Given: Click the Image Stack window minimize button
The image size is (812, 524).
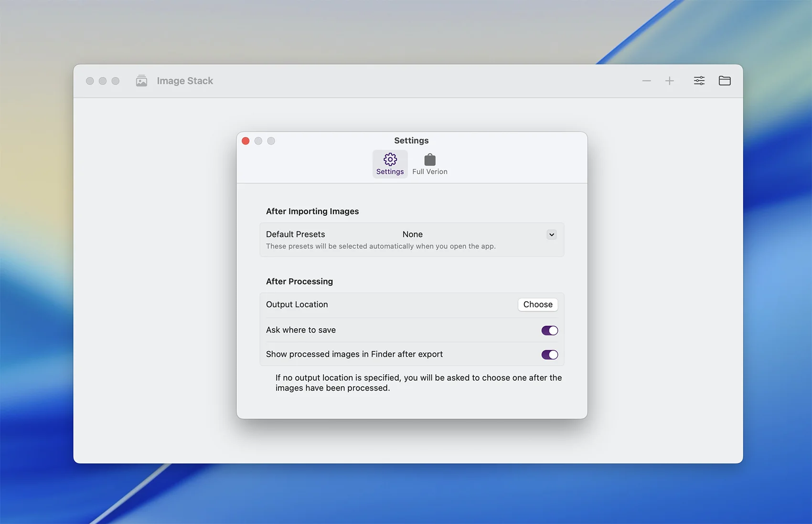Looking at the screenshot, I should click(x=103, y=81).
